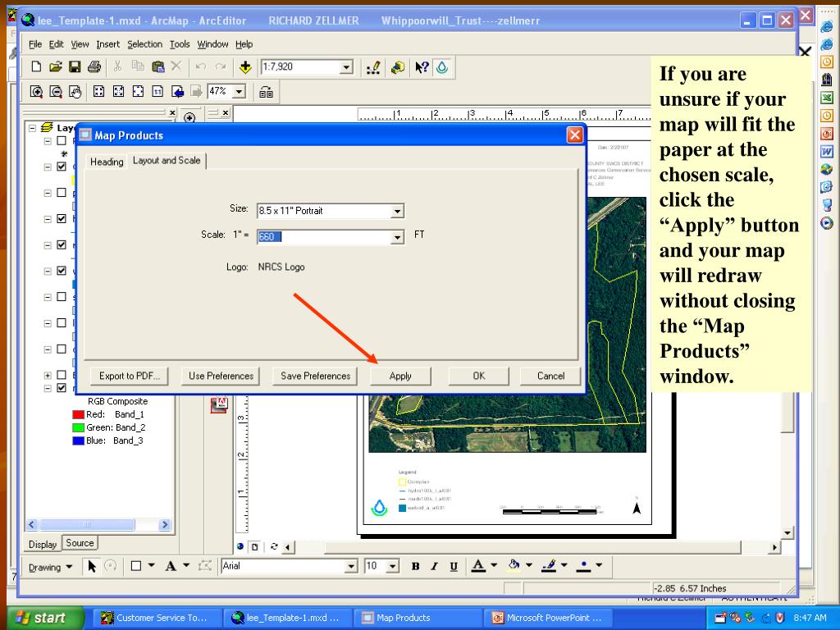Click the Zoom to 100% (1:1) icon
The height and width of the screenshot is (630, 840).
click(x=157, y=92)
